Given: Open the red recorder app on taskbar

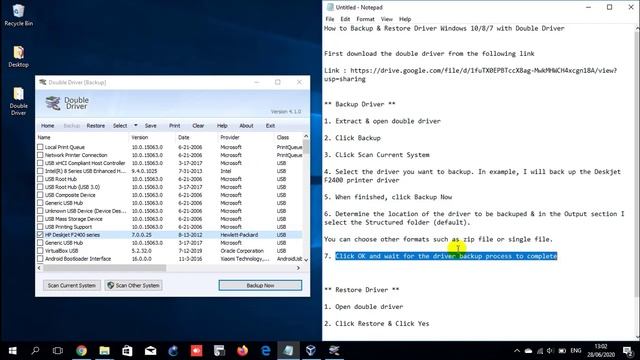Looking at the screenshot, I should point(196,351).
